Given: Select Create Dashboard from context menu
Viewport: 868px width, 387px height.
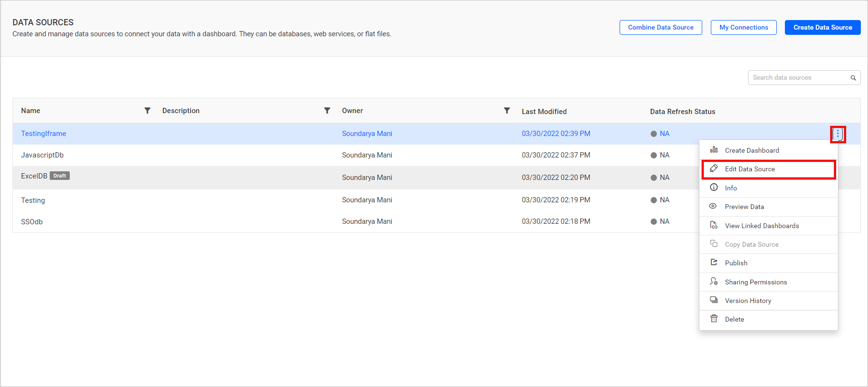Looking at the screenshot, I should coord(751,150).
